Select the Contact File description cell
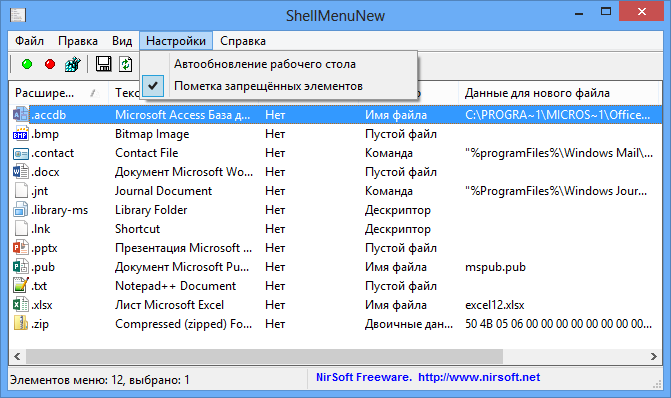This screenshot has height=398, width=671. [x=146, y=153]
